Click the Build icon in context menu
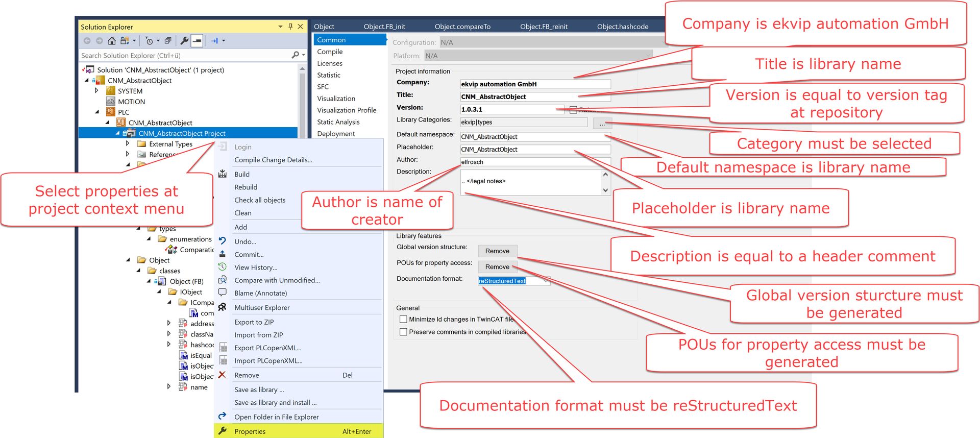This screenshot has height=438, width=980. 223,174
